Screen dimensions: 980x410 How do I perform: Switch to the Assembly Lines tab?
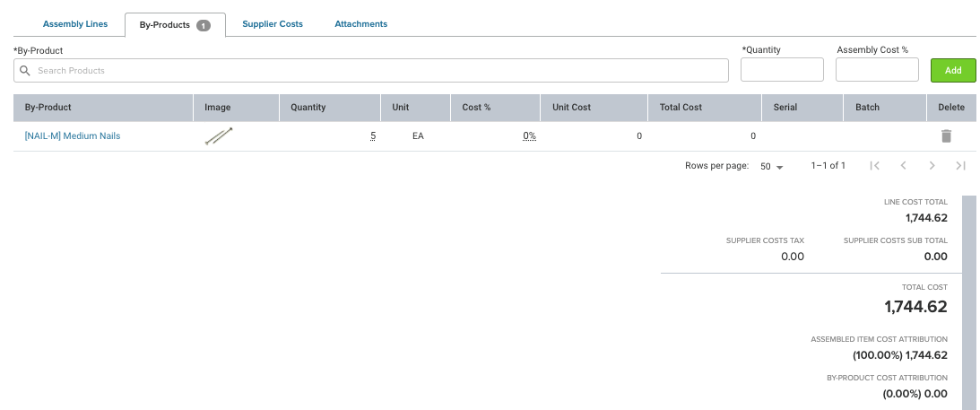click(75, 23)
